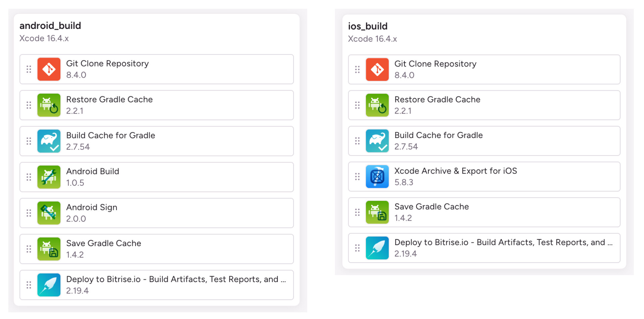Screen dimensions: 644x319
Task: Click drag handle of Android Build step
Action: coord(29,177)
